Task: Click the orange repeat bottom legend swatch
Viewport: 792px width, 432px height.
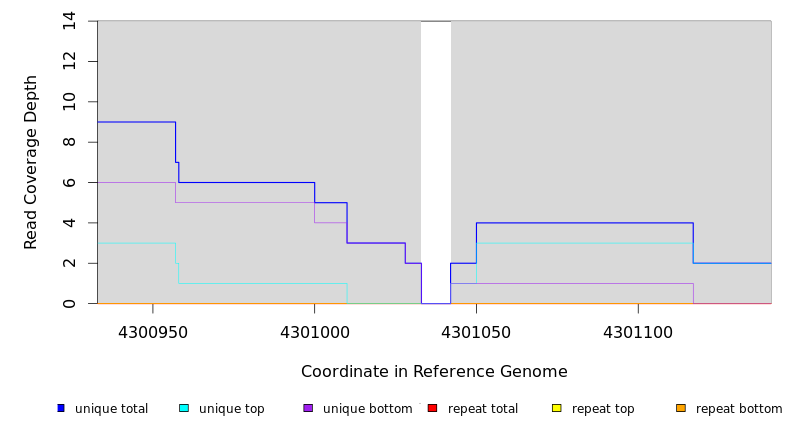Action: click(681, 408)
